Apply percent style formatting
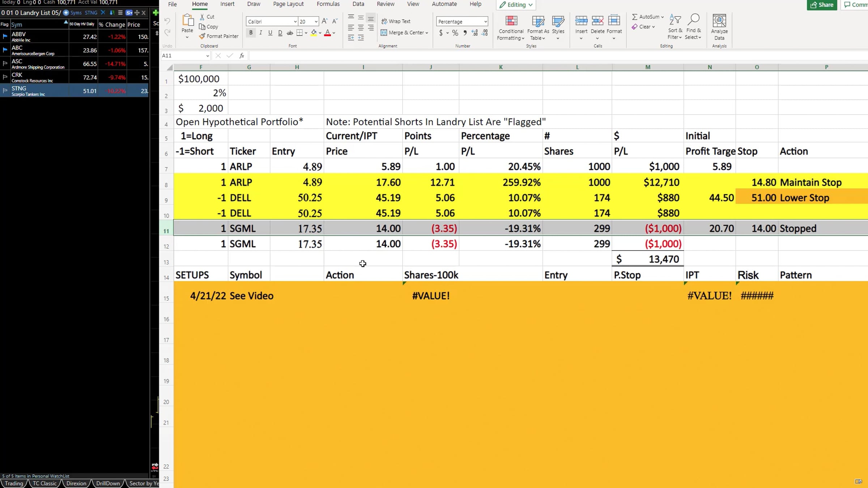 coord(455,33)
